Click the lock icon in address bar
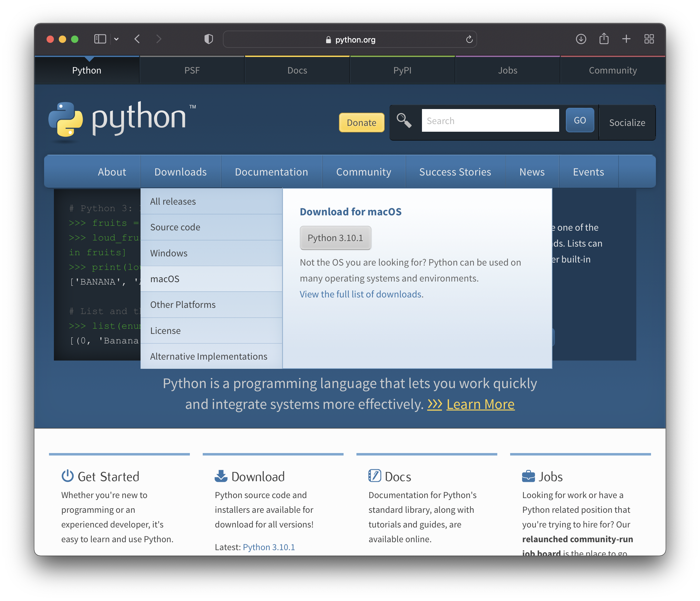700x601 pixels. pos(328,40)
